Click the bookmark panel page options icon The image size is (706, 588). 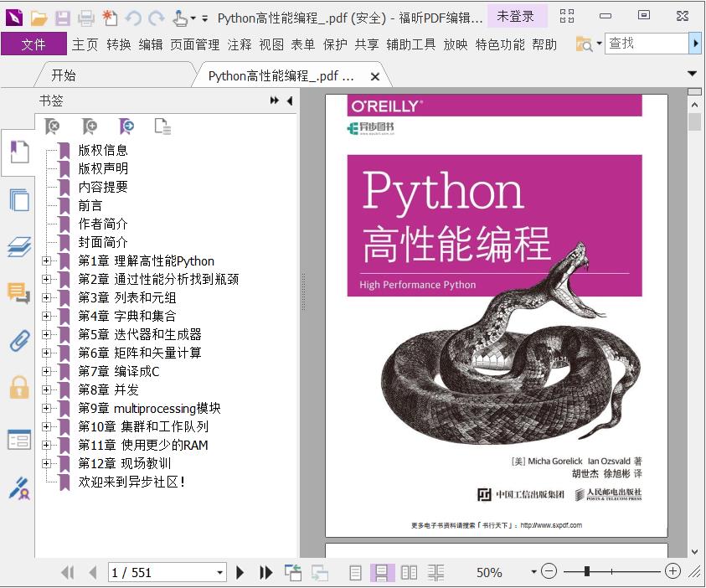click(x=162, y=126)
